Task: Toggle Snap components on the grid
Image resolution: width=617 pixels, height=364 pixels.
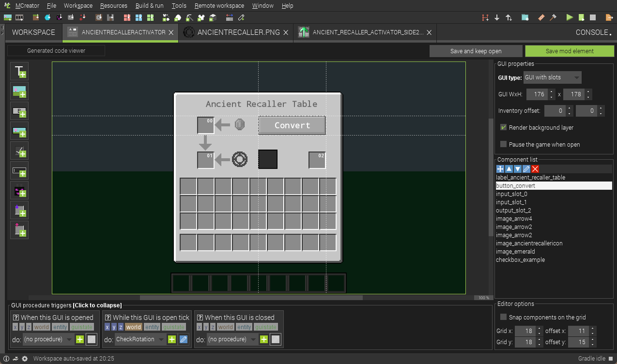Action: (502, 317)
